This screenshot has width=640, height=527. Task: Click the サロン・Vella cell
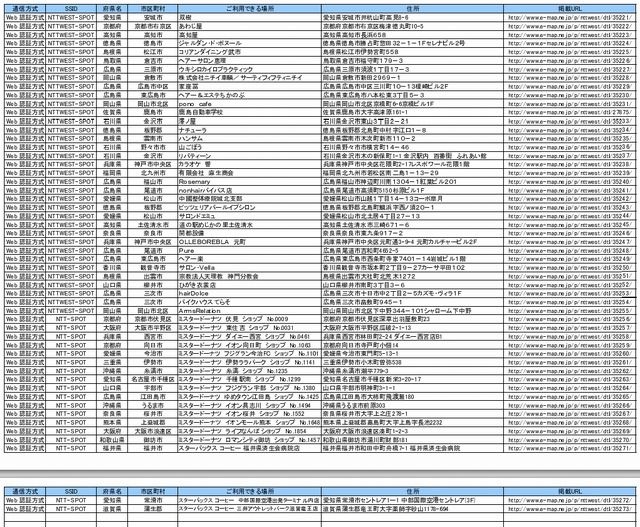(x=249, y=268)
